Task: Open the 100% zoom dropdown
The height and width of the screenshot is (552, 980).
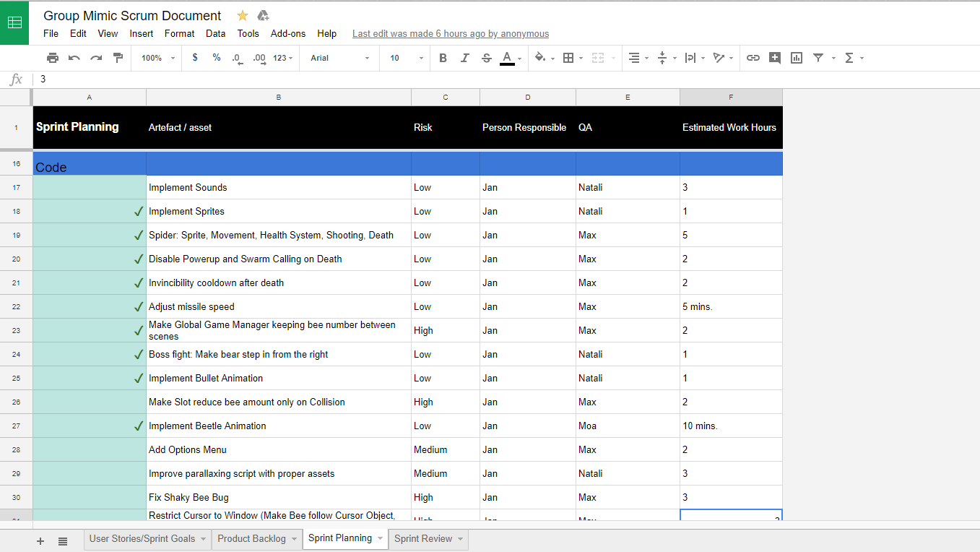Action: (x=158, y=58)
